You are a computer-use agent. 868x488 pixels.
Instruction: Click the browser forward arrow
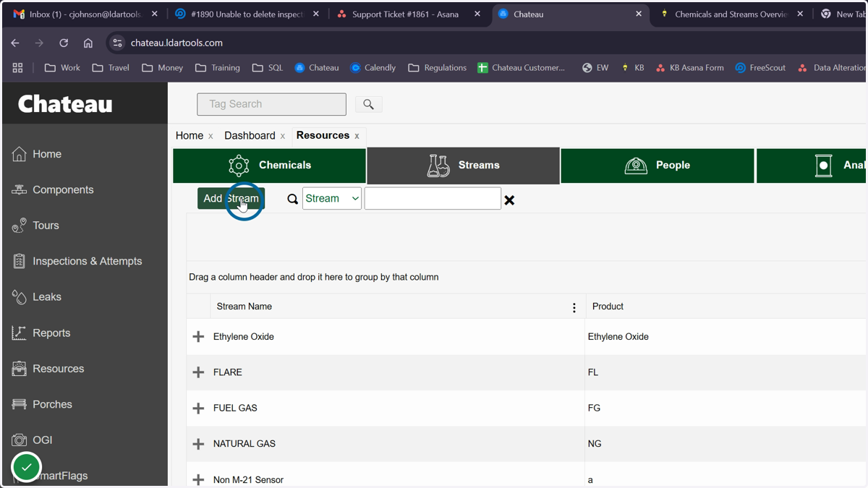click(x=39, y=43)
